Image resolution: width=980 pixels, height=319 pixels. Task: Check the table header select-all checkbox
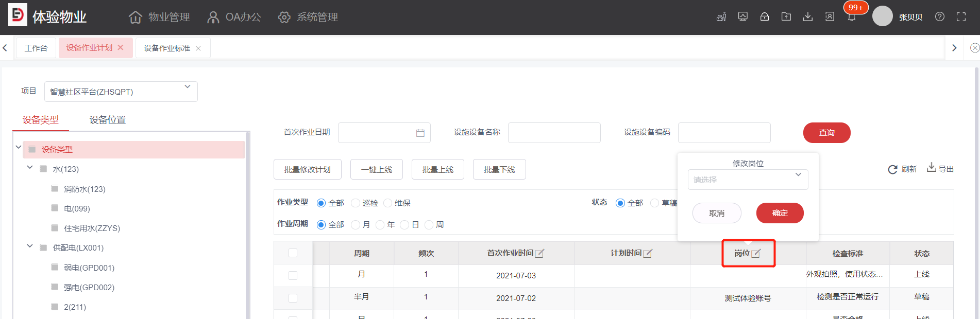(x=293, y=253)
